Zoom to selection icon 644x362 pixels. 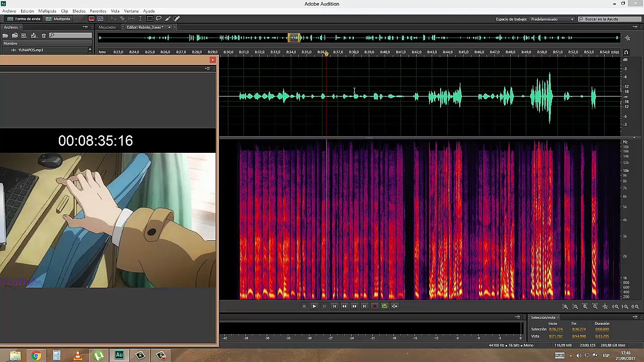(635, 307)
